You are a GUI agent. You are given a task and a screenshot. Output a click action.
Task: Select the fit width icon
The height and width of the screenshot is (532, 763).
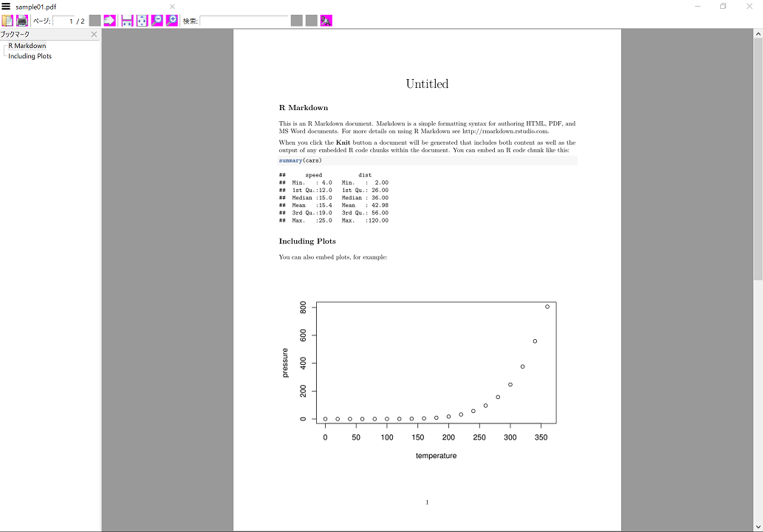[127, 21]
